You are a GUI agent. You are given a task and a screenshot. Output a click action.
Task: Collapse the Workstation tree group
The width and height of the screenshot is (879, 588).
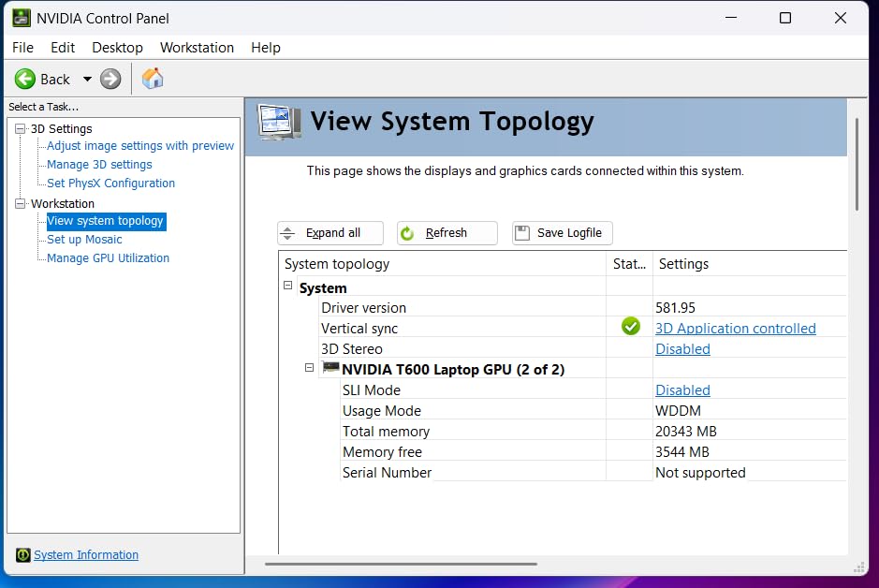click(21, 203)
